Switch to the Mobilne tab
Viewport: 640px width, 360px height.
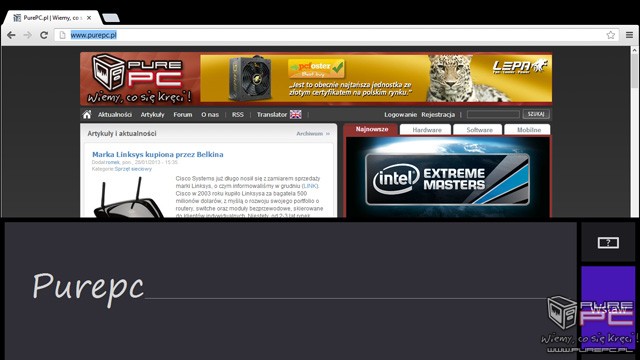(x=529, y=130)
